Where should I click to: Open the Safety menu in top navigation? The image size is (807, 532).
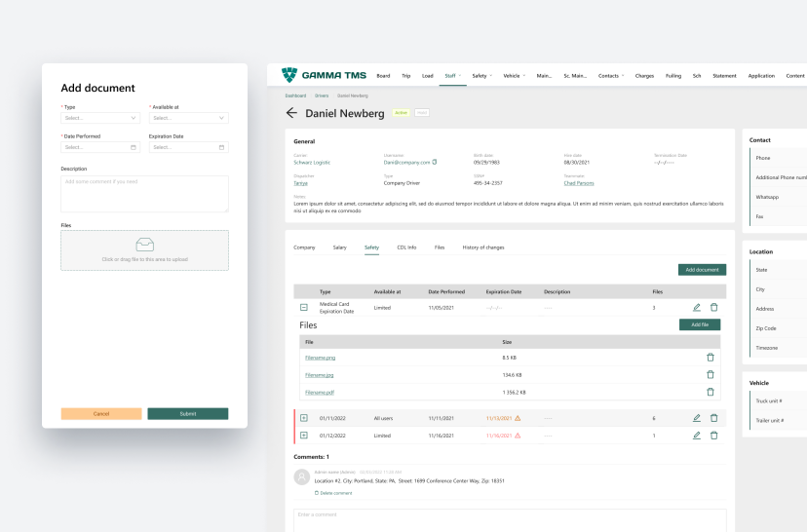tap(481, 75)
